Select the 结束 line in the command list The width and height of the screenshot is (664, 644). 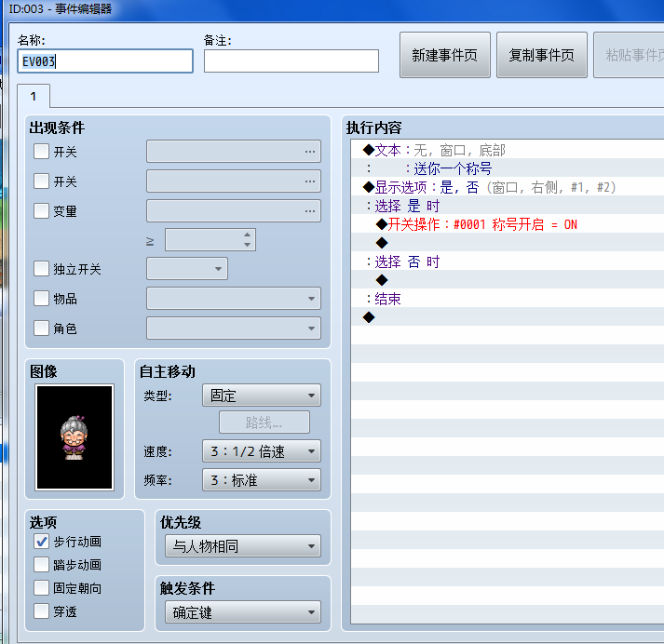[x=508, y=299]
